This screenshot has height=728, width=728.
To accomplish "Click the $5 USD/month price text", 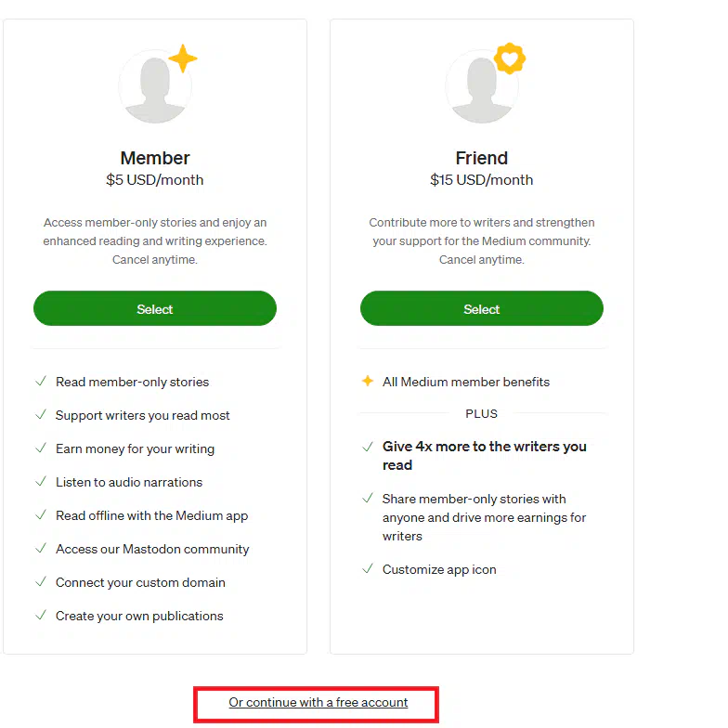I will (154, 180).
